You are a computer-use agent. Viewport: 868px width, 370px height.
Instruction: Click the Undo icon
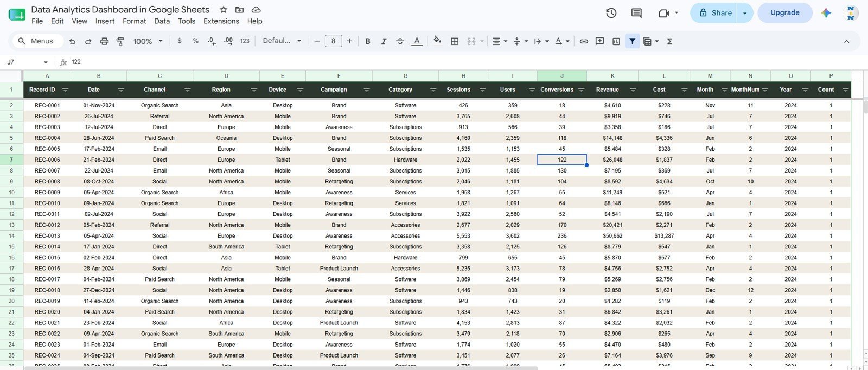click(x=72, y=41)
